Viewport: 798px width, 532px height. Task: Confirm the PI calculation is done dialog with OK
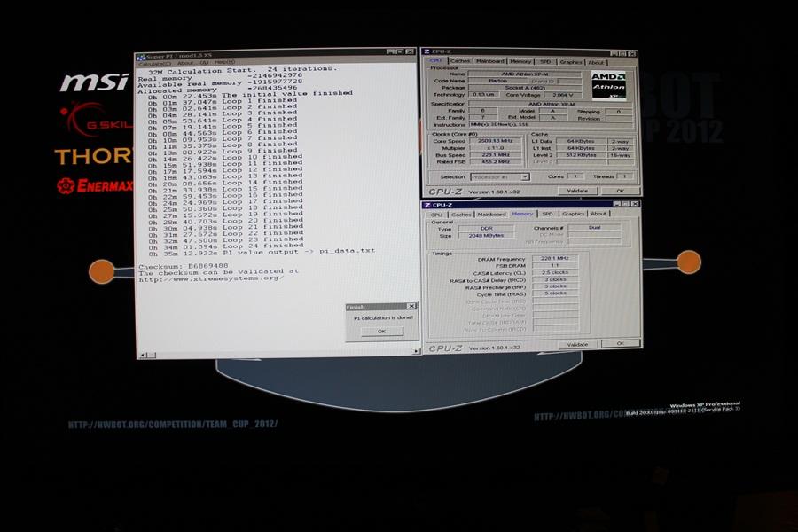381,332
